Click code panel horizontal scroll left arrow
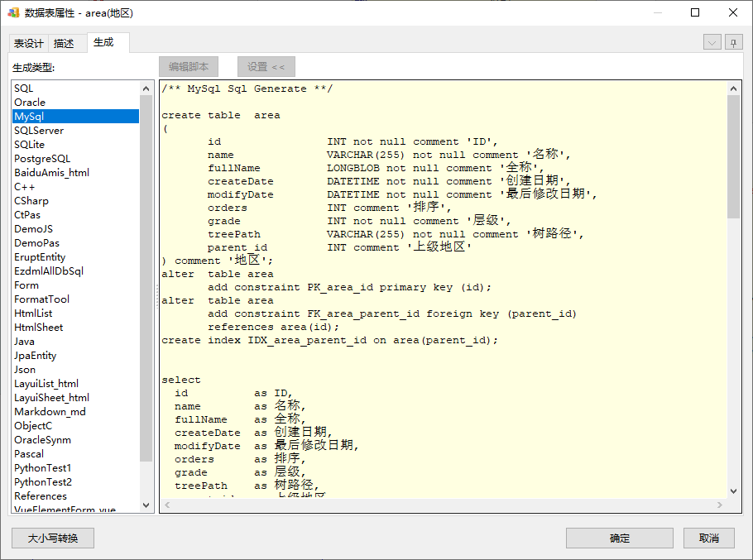Image resolution: width=753 pixels, height=560 pixels. point(167,505)
